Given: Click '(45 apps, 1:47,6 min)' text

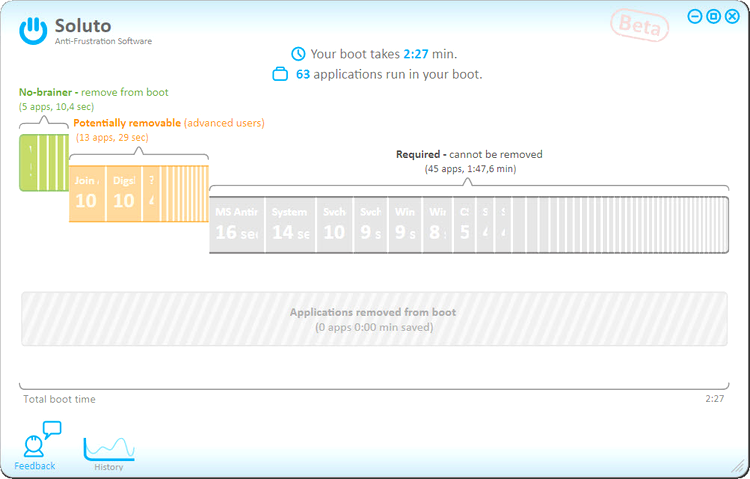Looking at the screenshot, I should point(470,169).
